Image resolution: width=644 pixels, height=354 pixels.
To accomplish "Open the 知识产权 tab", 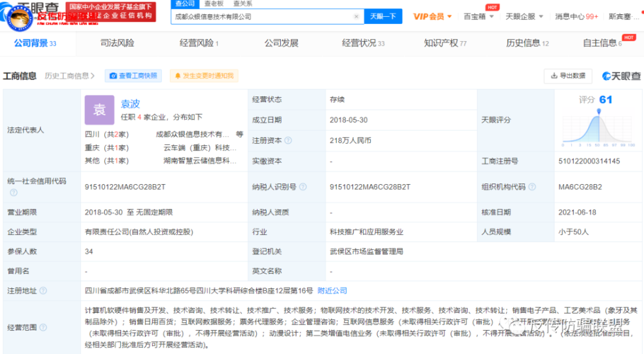I will coord(445,43).
